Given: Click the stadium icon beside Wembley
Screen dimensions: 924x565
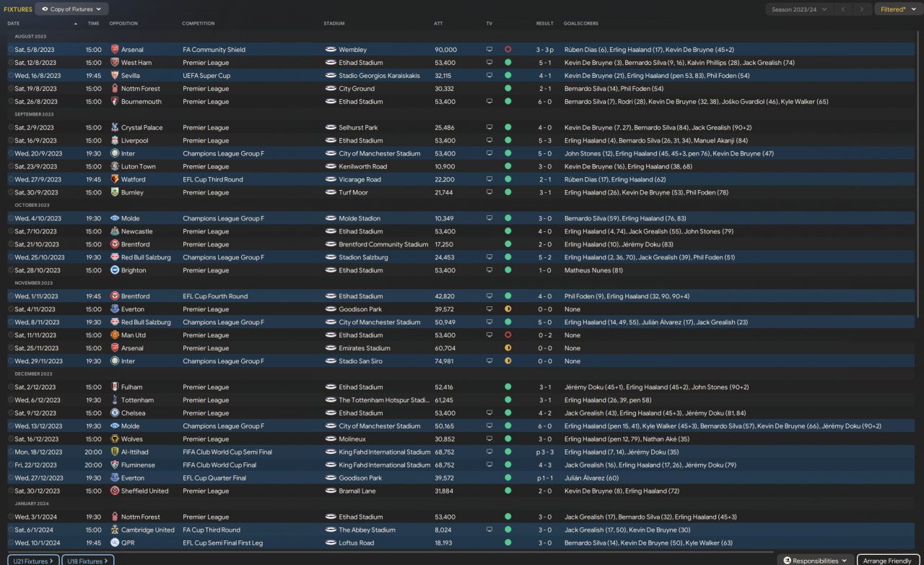Looking at the screenshot, I should (x=331, y=50).
